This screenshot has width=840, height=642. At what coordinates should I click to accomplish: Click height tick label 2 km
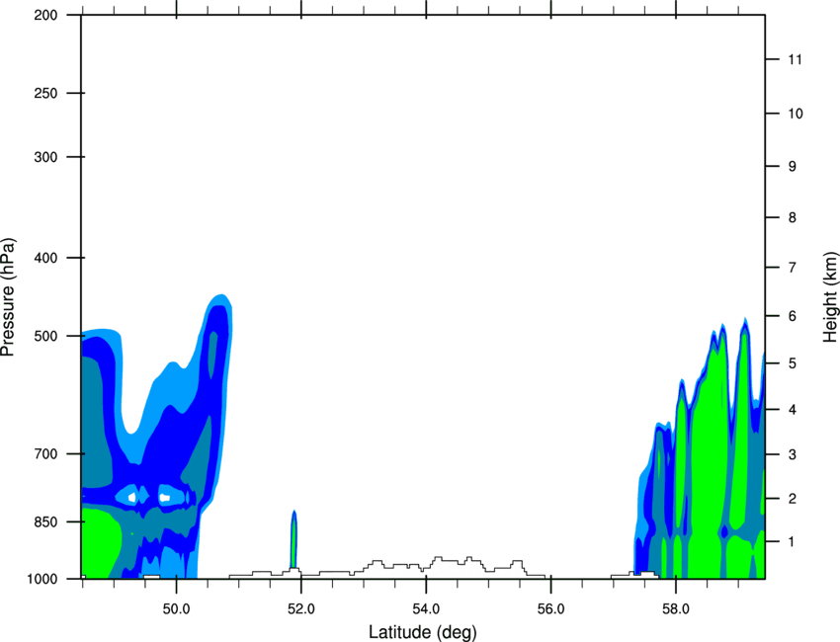[793, 499]
